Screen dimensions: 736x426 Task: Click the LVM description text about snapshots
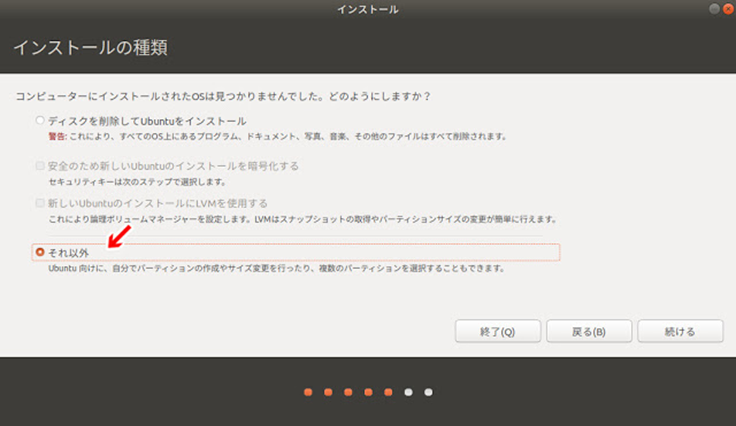pyautogui.click(x=303, y=219)
